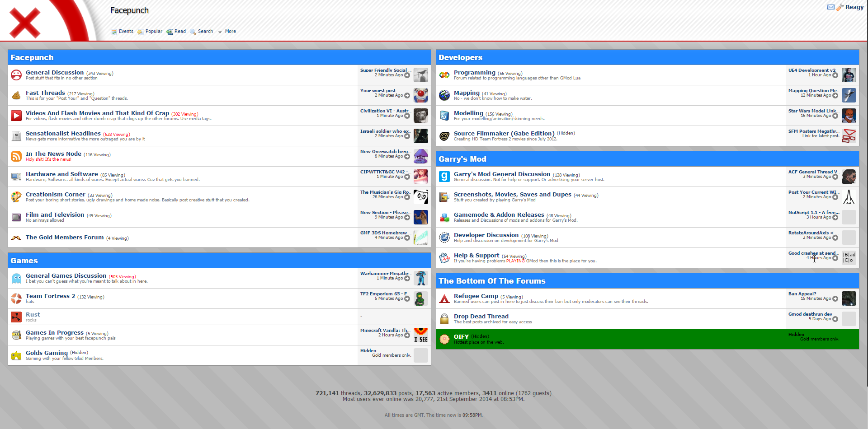This screenshot has height=429, width=868.
Task: Click the General Discussion forum icon
Action: click(x=16, y=75)
